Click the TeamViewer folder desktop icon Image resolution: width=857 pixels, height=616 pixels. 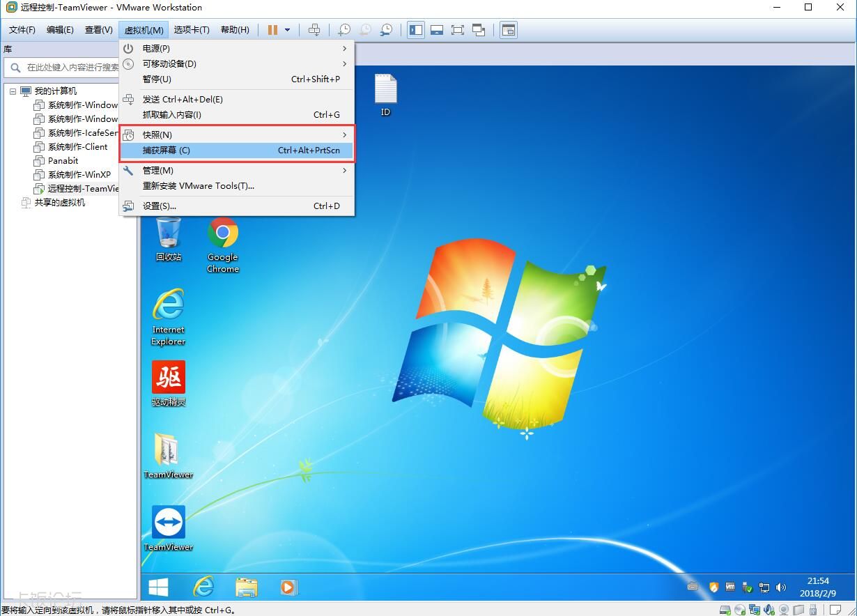(169, 456)
